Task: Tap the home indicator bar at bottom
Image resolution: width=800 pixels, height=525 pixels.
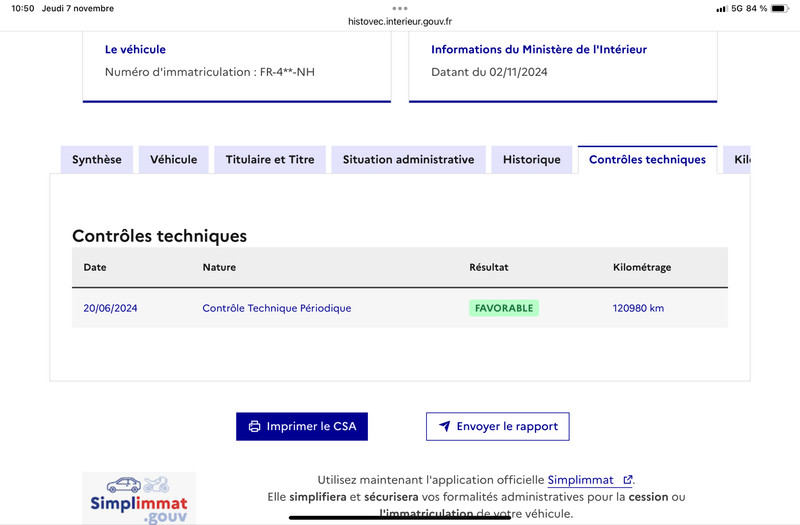Action: [399, 518]
